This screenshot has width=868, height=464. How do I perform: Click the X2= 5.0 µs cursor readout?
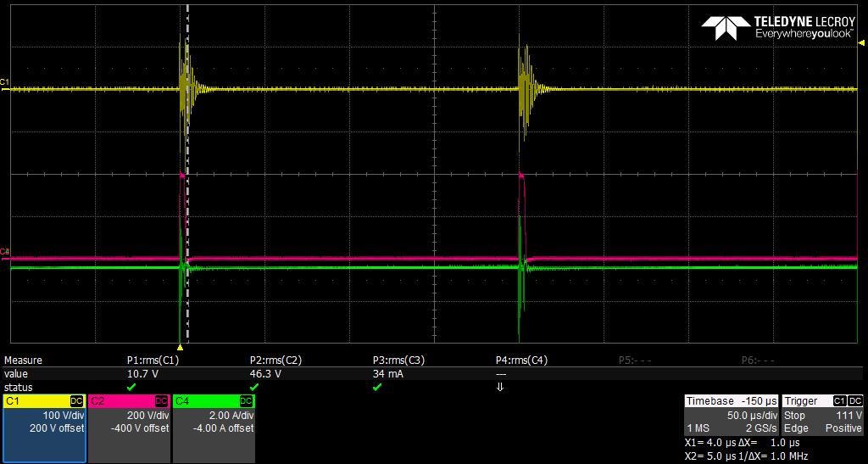[710, 457]
